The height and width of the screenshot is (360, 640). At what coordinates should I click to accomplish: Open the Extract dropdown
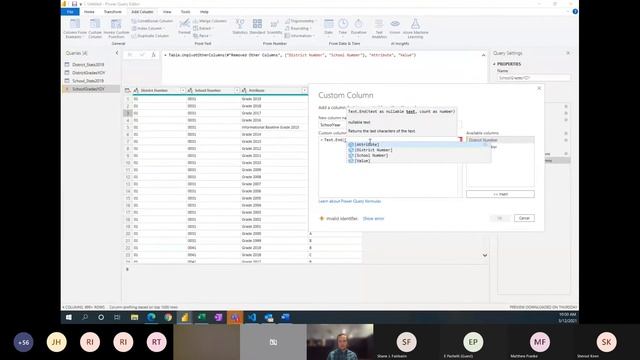tap(204, 28)
